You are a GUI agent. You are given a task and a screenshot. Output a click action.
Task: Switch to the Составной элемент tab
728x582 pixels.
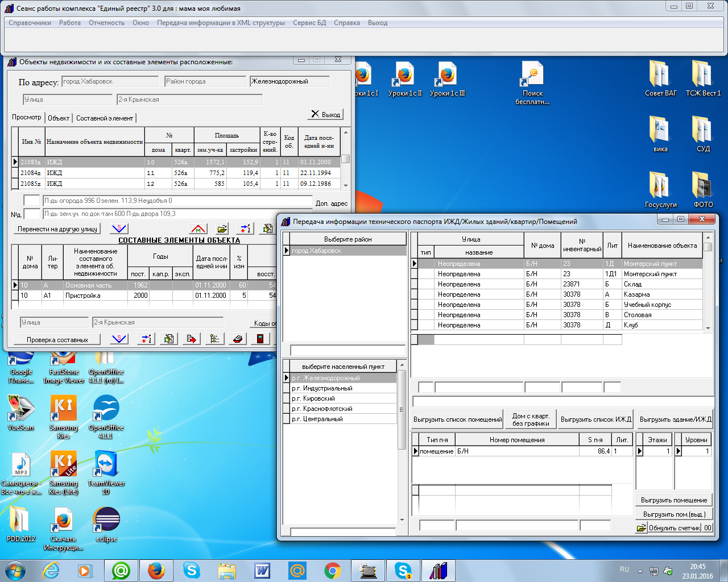point(105,118)
